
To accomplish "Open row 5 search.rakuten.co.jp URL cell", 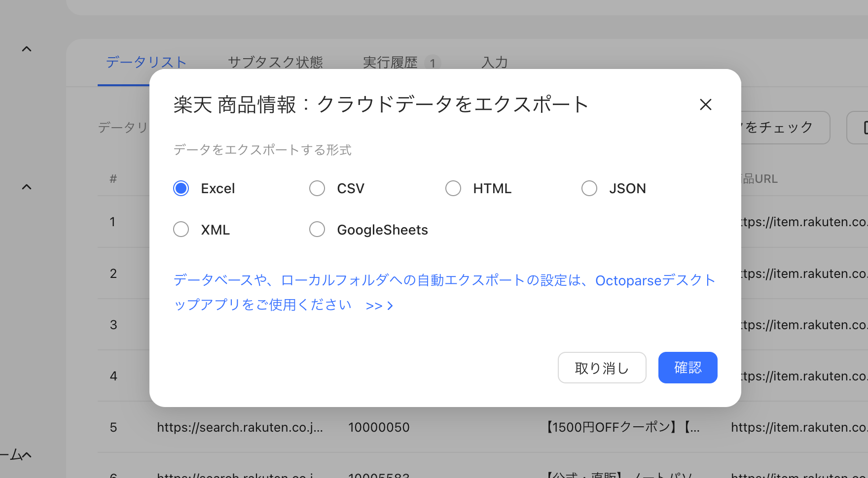I will click(240, 427).
